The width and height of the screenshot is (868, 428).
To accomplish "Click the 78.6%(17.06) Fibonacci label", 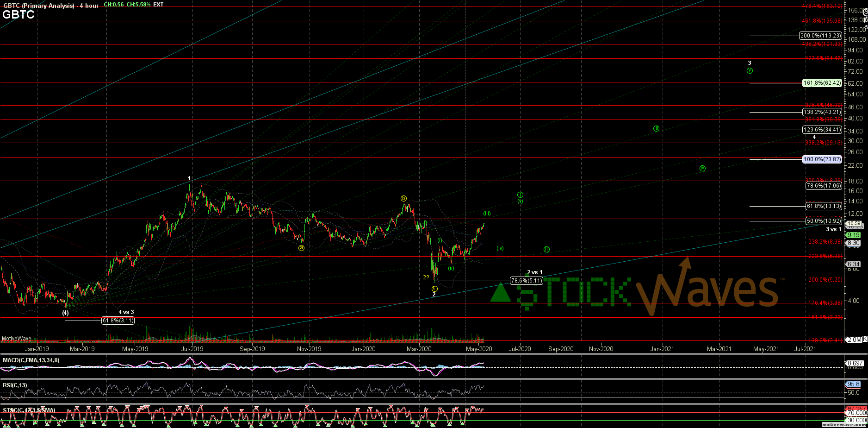I will pos(824,186).
